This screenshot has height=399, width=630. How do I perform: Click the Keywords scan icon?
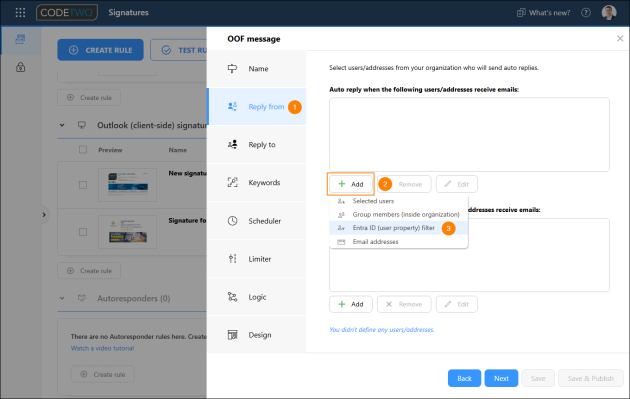tap(232, 182)
